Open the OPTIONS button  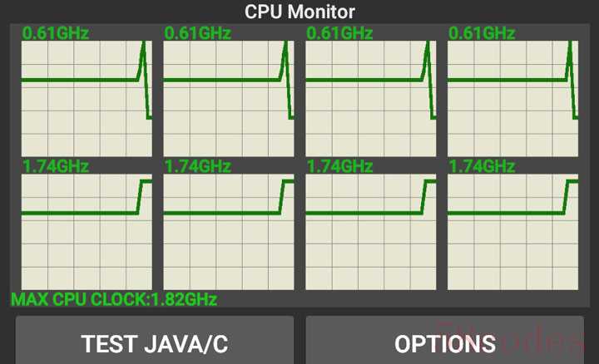tap(445, 343)
